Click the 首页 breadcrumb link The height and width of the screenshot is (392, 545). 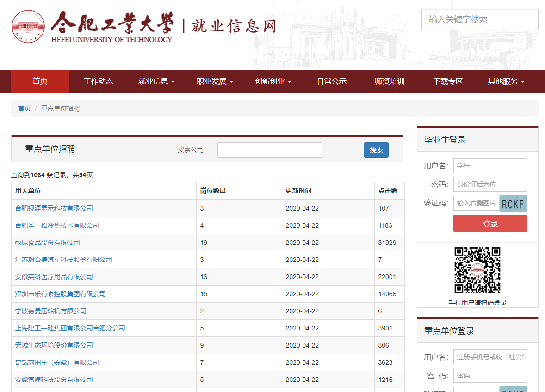pyautogui.click(x=24, y=108)
